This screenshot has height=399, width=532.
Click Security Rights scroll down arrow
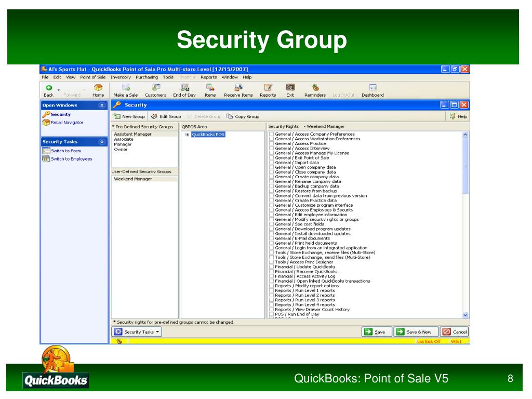pyautogui.click(x=465, y=315)
